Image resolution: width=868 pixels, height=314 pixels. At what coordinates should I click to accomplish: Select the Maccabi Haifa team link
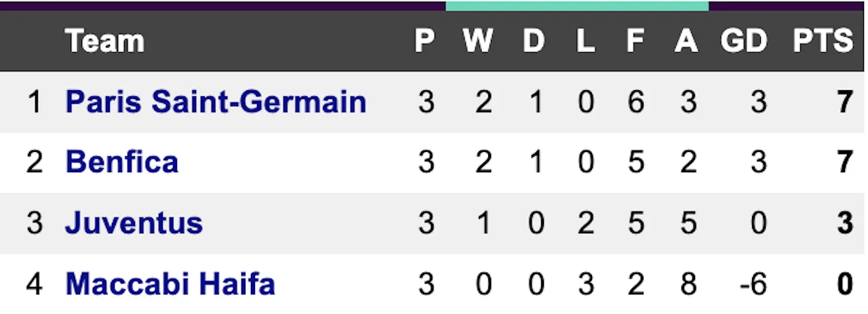[170, 283]
